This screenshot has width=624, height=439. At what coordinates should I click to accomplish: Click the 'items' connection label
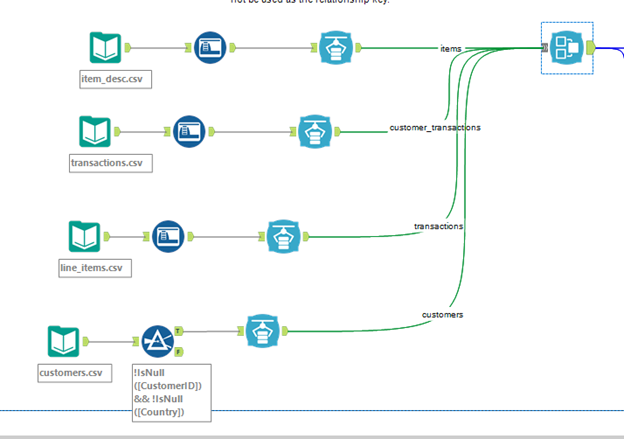tap(451, 49)
